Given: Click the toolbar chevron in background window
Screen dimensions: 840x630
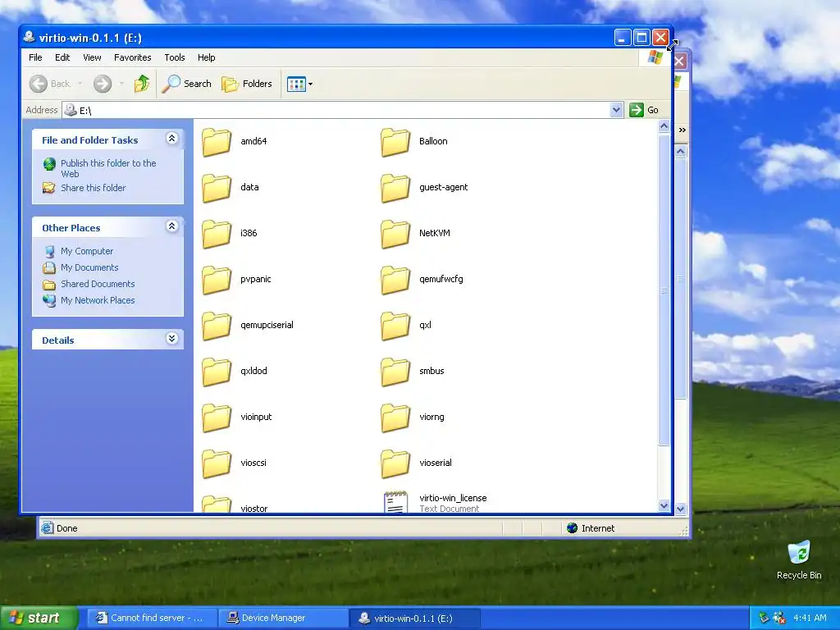Looking at the screenshot, I should pos(682,130).
